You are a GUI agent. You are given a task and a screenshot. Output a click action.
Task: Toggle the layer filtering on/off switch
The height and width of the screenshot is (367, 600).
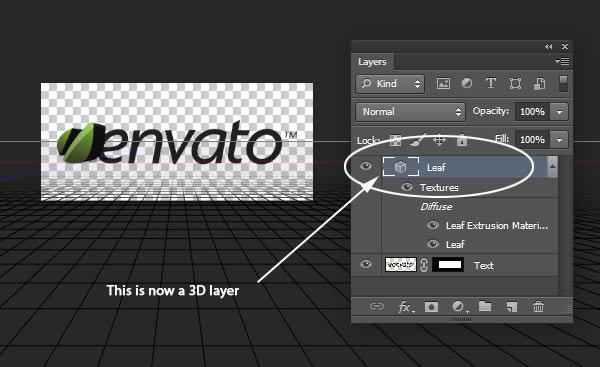click(563, 83)
